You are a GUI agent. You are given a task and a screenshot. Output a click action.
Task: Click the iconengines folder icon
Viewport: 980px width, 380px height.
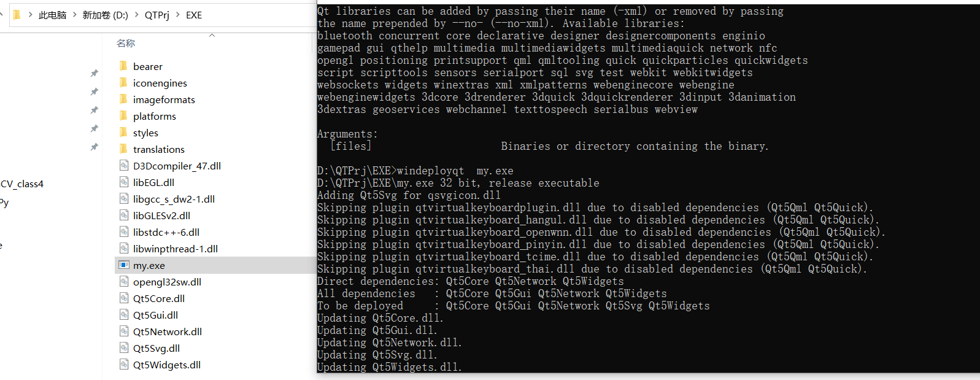[x=124, y=82]
